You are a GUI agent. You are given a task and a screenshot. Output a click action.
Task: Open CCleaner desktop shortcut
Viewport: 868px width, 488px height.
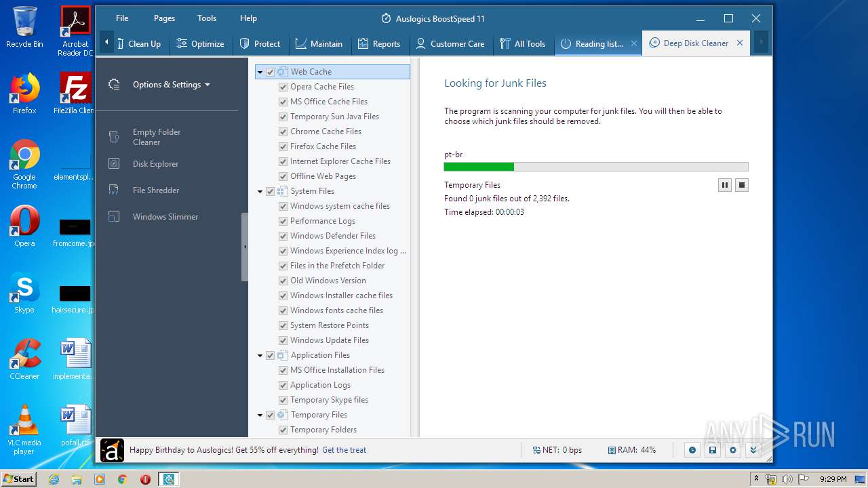pyautogui.click(x=24, y=360)
